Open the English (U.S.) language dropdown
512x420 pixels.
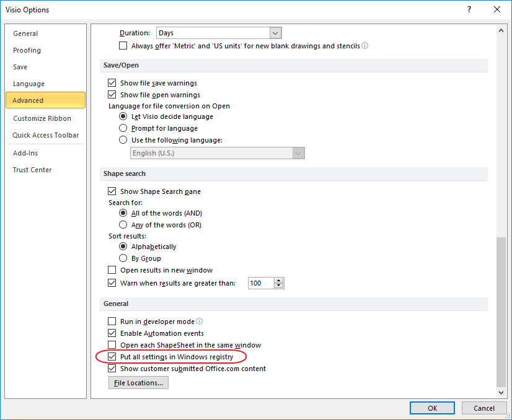tap(298, 153)
